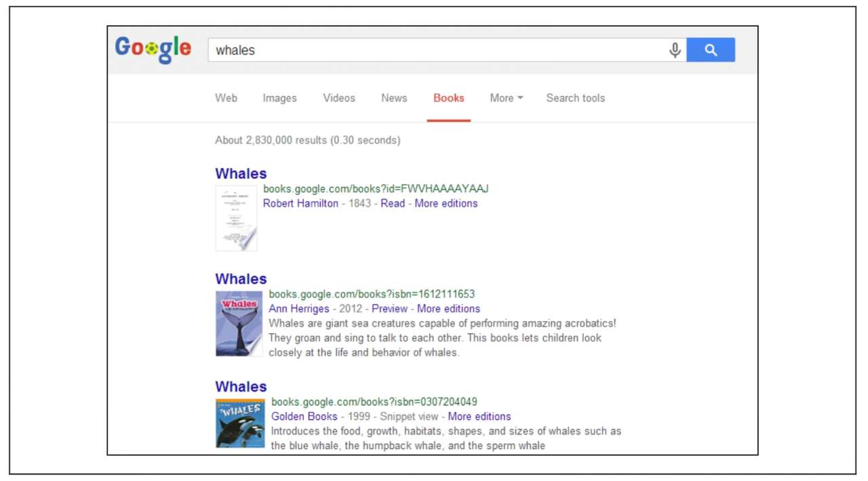Click the blue search magnifier button

(x=711, y=50)
